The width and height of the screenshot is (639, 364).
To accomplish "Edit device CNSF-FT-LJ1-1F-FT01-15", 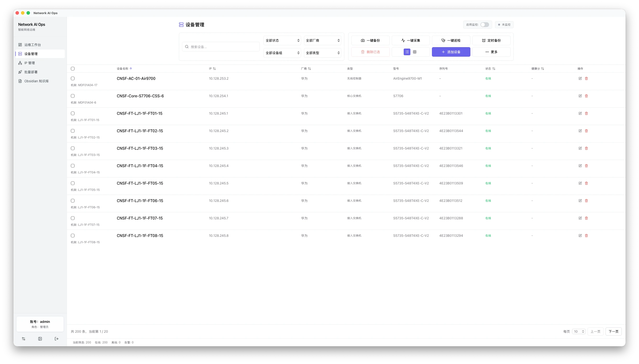I will click(580, 114).
